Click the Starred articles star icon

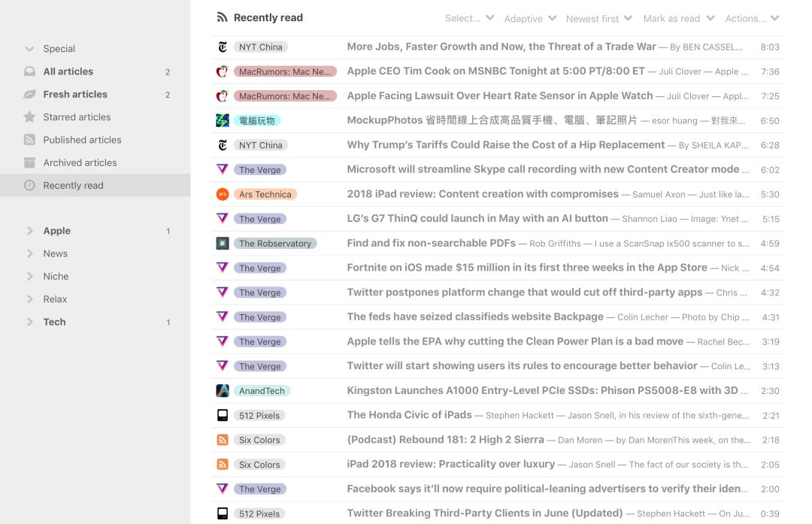(x=29, y=117)
